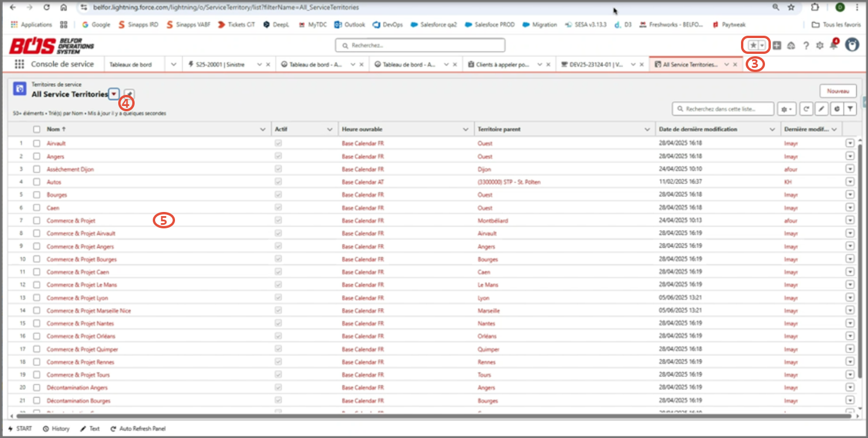This screenshot has height=438, width=868.
Task: View notifications bell
Action: pyautogui.click(x=833, y=45)
